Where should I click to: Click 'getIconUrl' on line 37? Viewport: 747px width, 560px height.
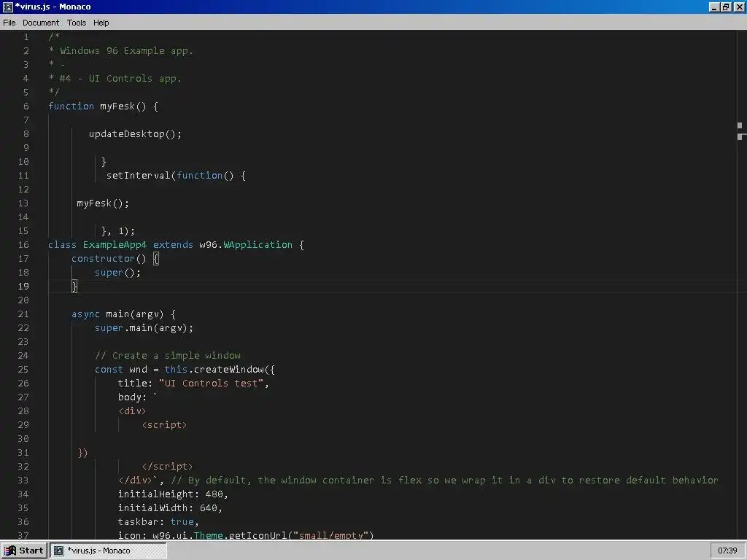258,535
